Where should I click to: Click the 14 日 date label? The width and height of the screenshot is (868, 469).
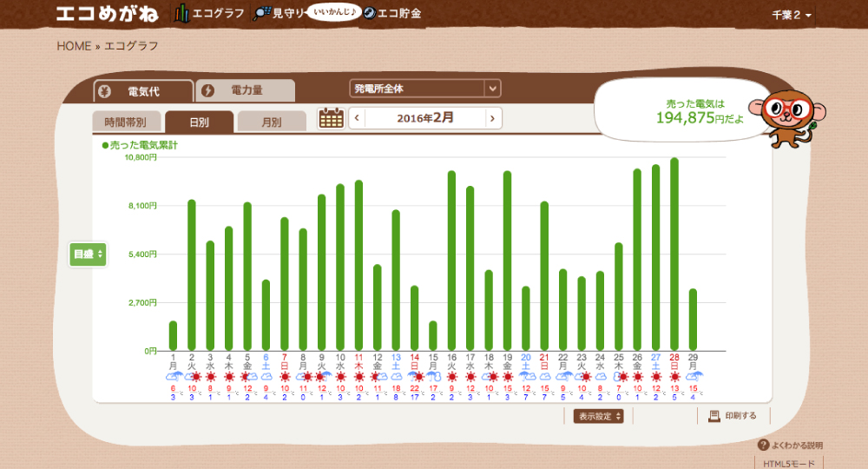coord(415,361)
